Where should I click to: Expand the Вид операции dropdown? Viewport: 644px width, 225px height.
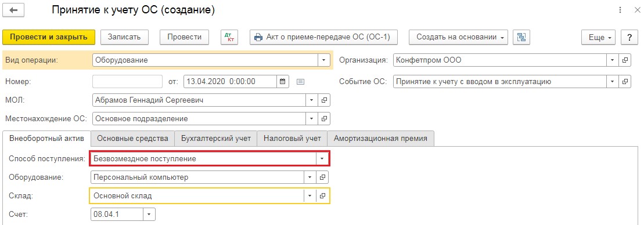coord(324,60)
